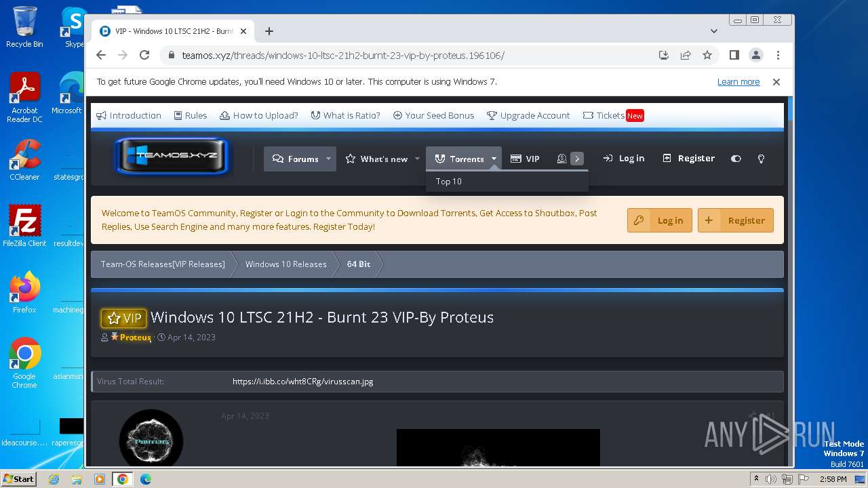The height and width of the screenshot is (488, 868).
Task: Open Chrome's share this page icon
Action: (686, 55)
